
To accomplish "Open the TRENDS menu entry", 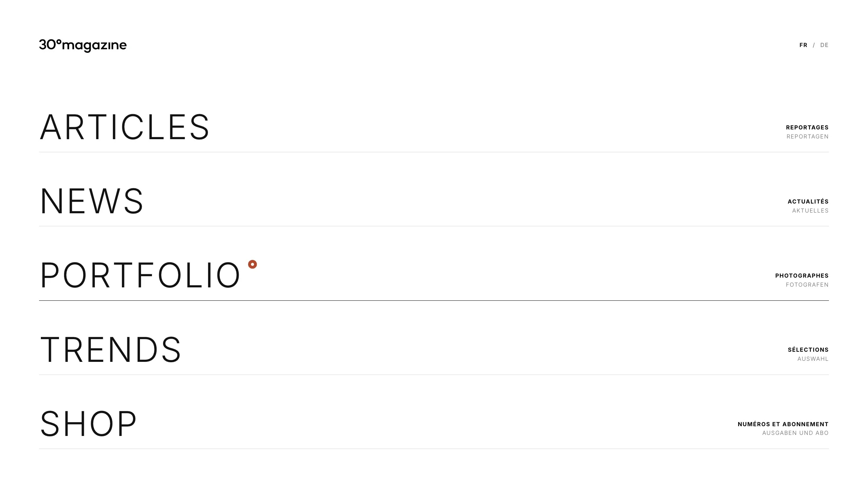I will pos(111,350).
